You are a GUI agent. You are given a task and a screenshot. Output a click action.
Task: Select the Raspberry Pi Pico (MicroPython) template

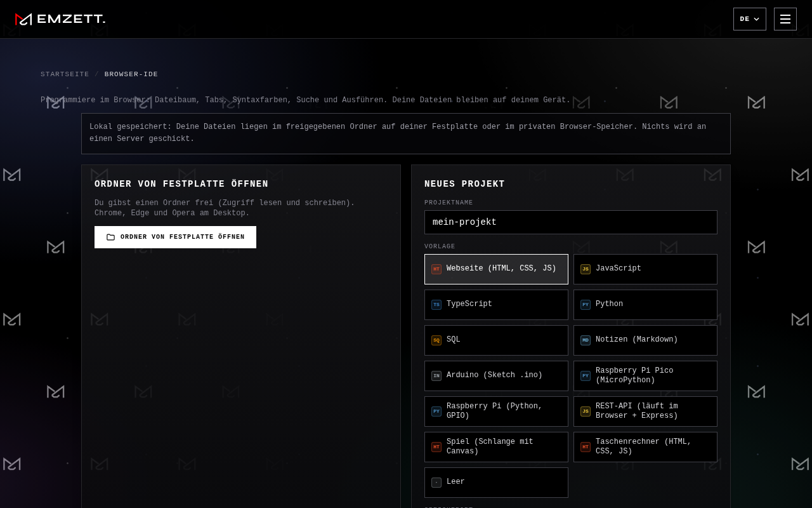click(x=645, y=376)
